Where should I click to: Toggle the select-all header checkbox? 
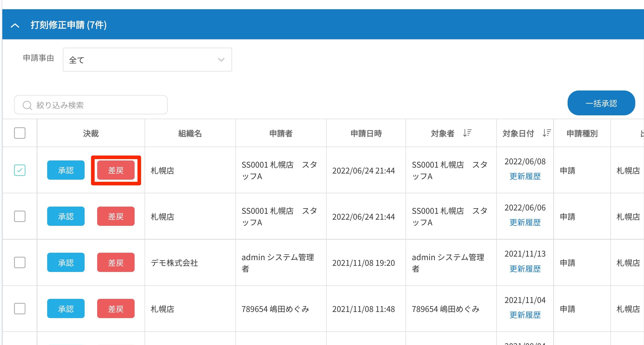(x=20, y=133)
